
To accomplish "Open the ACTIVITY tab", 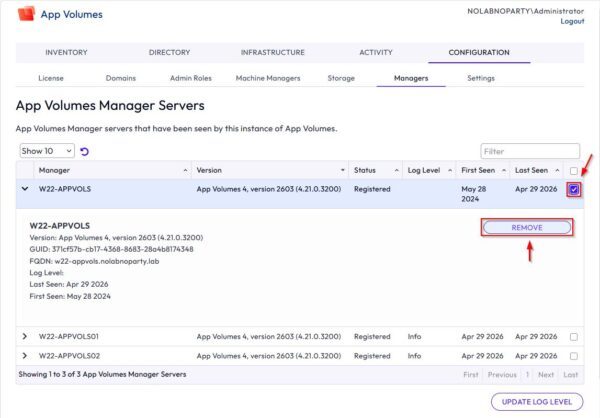I will (376, 52).
